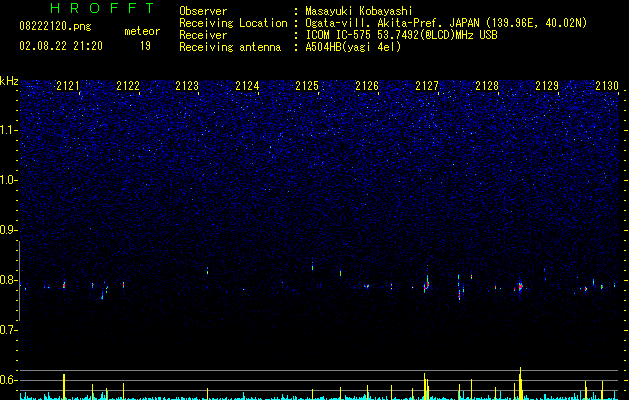Click the HROFFT title text

(x=102, y=8)
